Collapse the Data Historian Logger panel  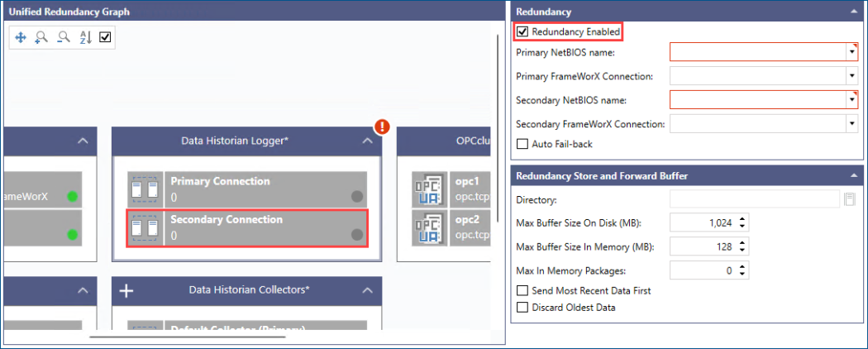pyautogui.click(x=367, y=141)
